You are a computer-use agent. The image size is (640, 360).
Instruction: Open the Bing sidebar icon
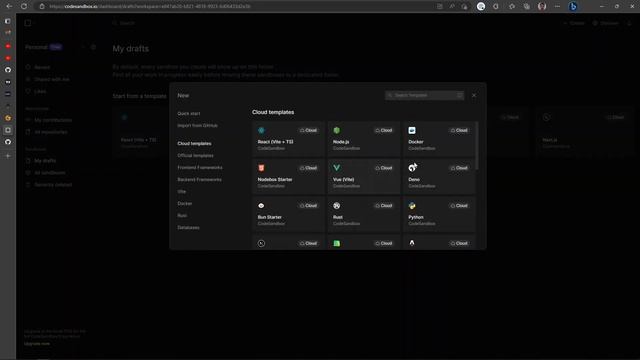tap(573, 6)
